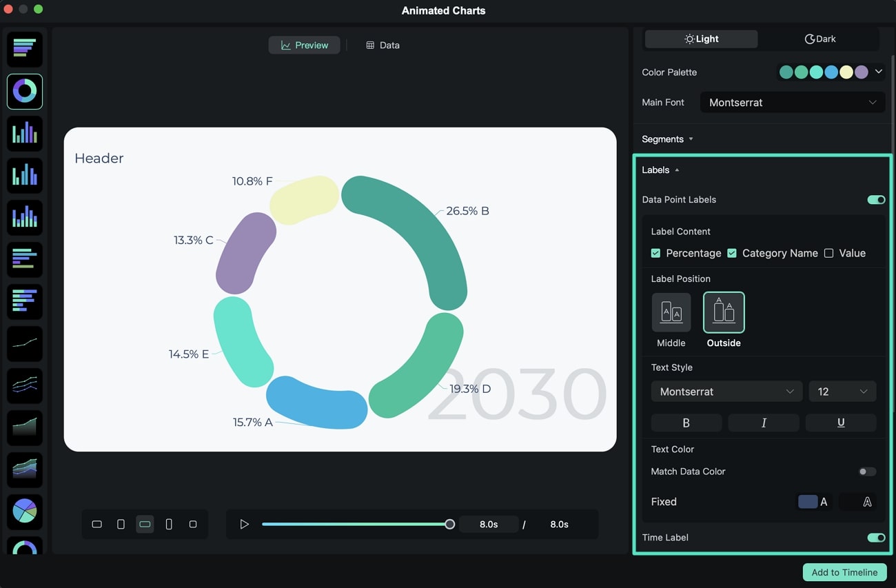The height and width of the screenshot is (588, 896).
Task: Choose the square aspect ratio
Action: (x=193, y=525)
